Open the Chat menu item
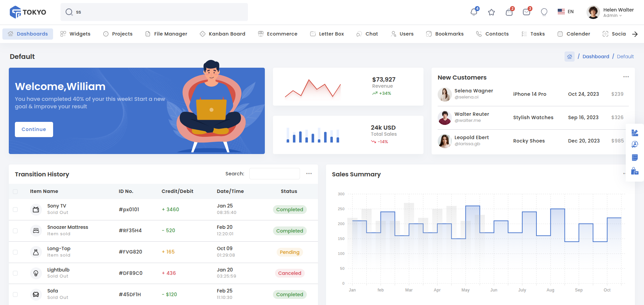The width and height of the screenshot is (644, 305). (x=367, y=34)
